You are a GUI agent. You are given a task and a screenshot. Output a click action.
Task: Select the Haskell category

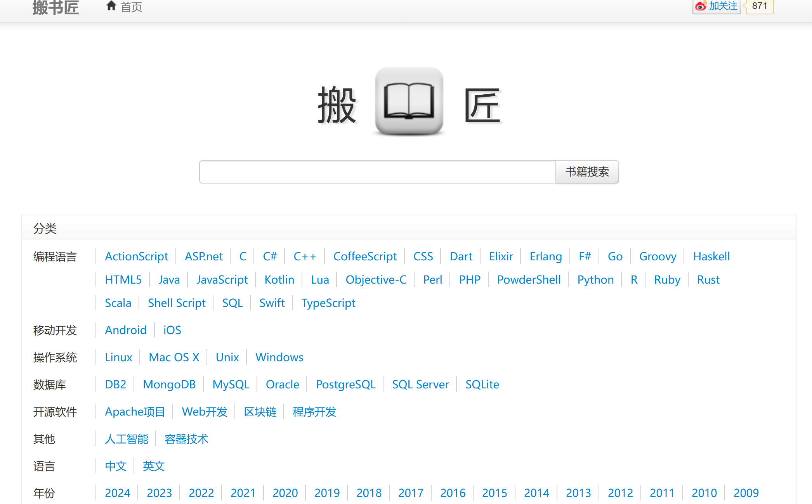pyautogui.click(x=711, y=256)
